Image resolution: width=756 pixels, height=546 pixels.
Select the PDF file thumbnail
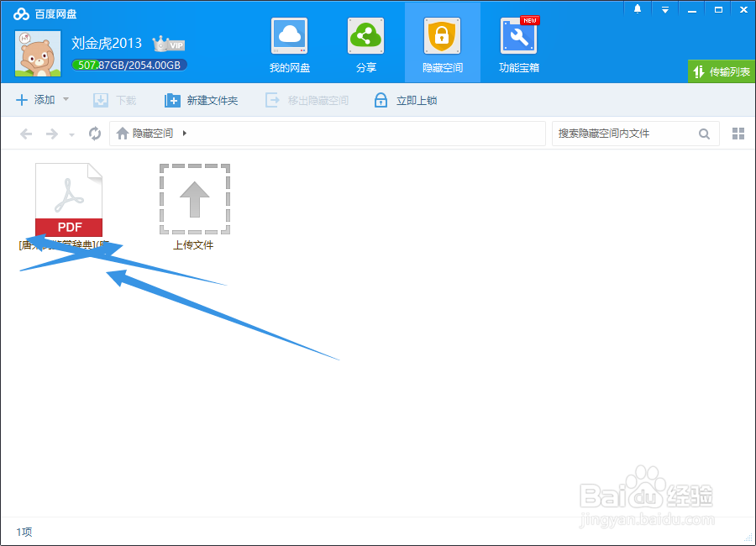(69, 200)
